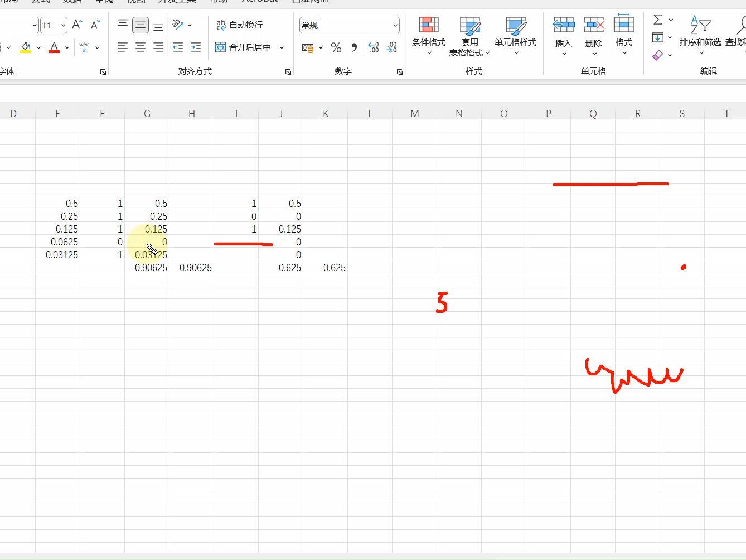Apply top vertical alignment
Viewport: 746px width, 560px height.
tap(123, 25)
